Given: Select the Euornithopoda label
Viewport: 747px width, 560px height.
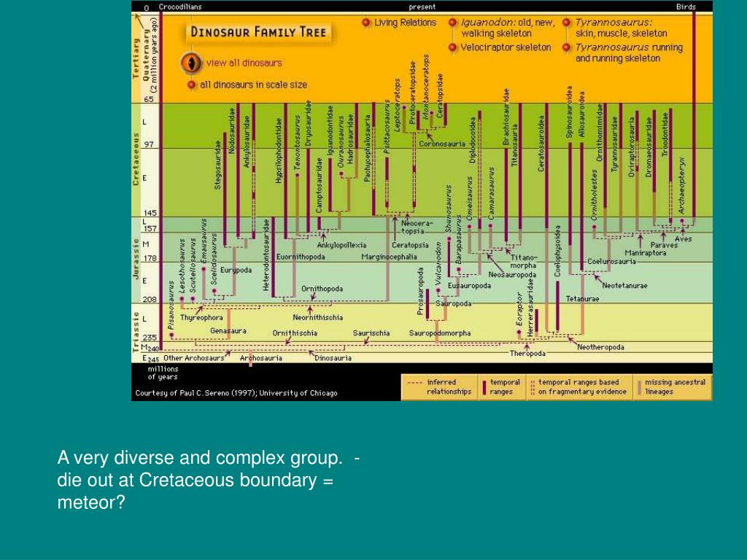Looking at the screenshot, I should pyautogui.click(x=301, y=257).
